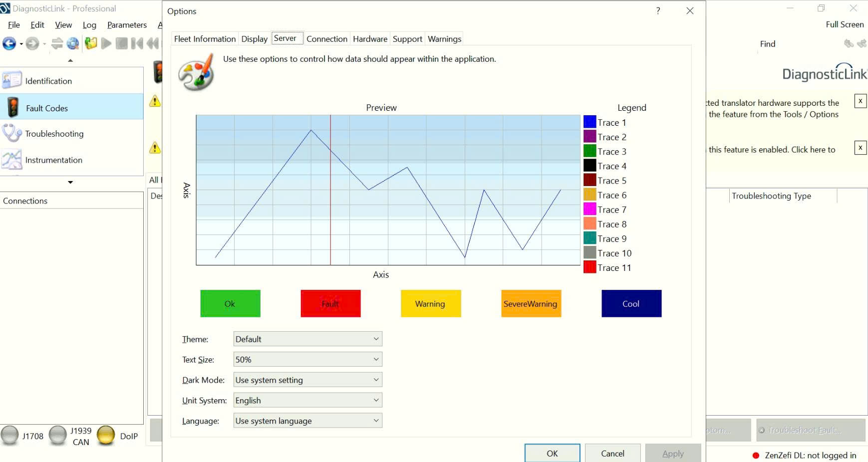Image resolution: width=868 pixels, height=462 pixels.
Task: Click the Troubleshooting Type column header
Action: click(x=783, y=196)
